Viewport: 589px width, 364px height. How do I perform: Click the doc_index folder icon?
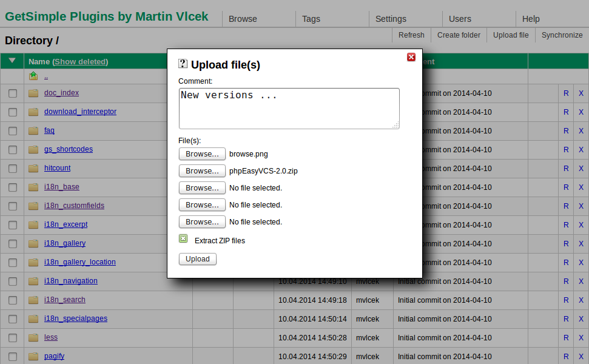point(33,93)
